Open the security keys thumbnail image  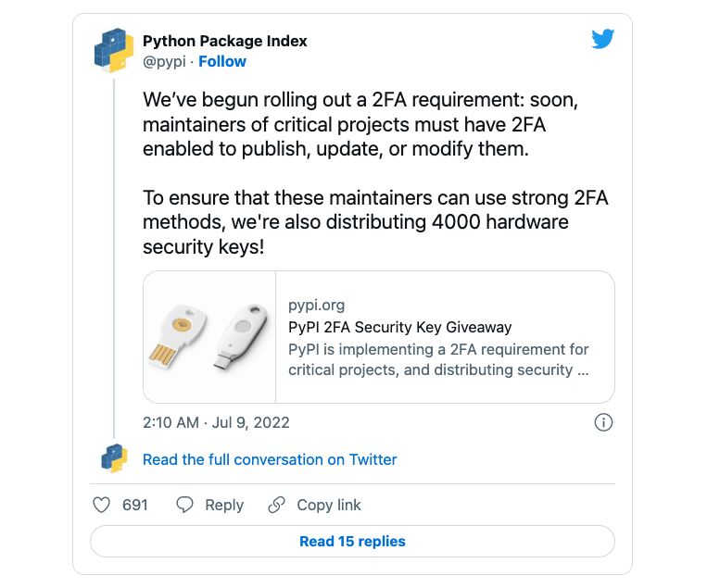pos(210,337)
